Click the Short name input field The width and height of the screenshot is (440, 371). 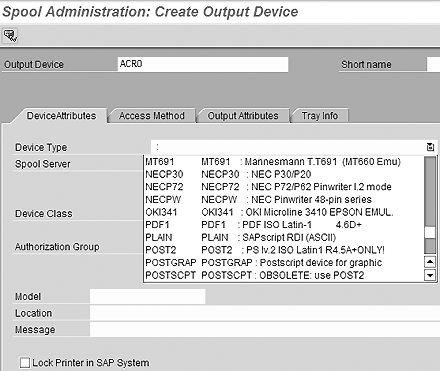(x=433, y=64)
